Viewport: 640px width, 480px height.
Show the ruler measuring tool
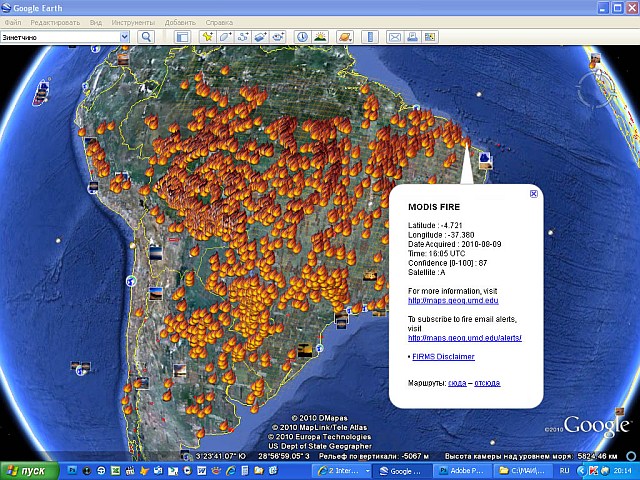click(x=370, y=37)
